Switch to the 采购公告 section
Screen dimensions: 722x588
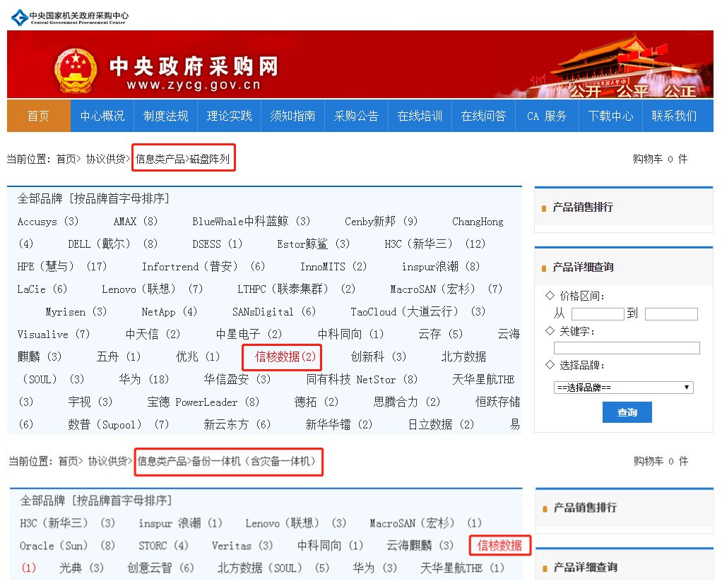(356, 116)
